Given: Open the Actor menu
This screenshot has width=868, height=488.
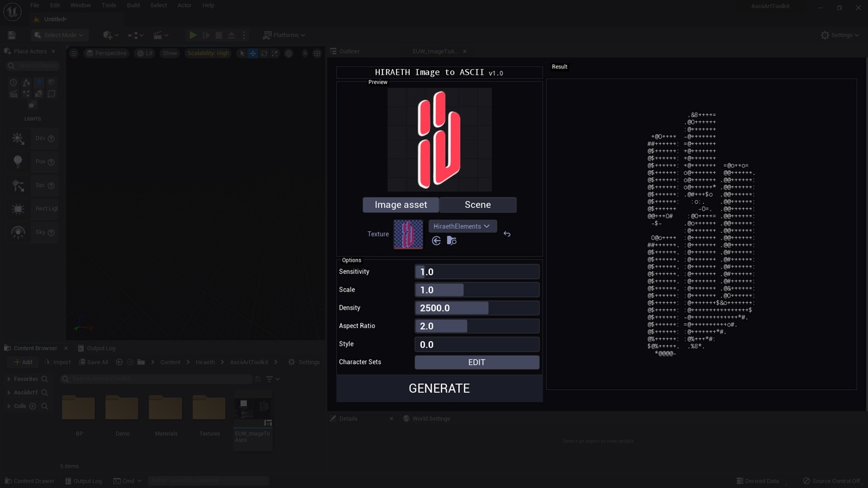Looking at the screenshot, I should (x=184, y=5).
